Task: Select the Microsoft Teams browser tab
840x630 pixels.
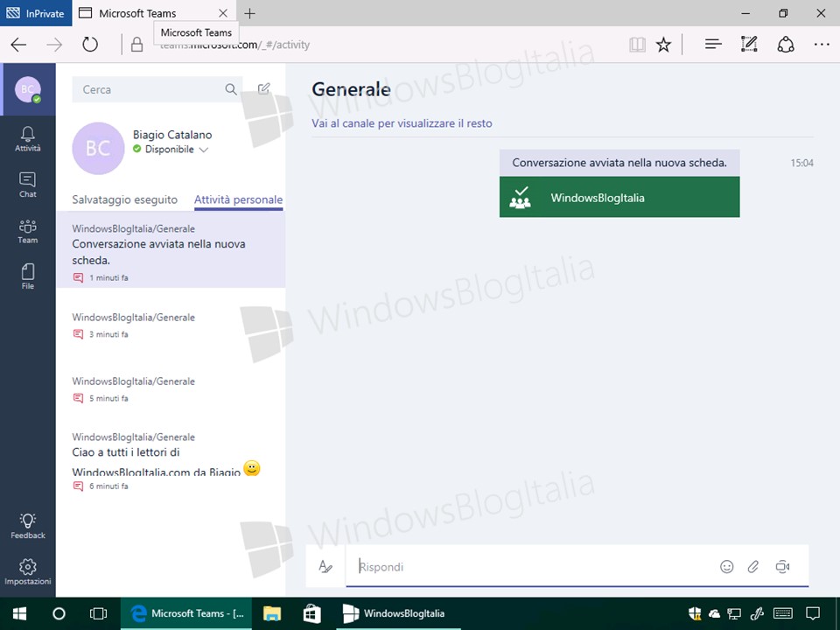Action: click(154, 13)
